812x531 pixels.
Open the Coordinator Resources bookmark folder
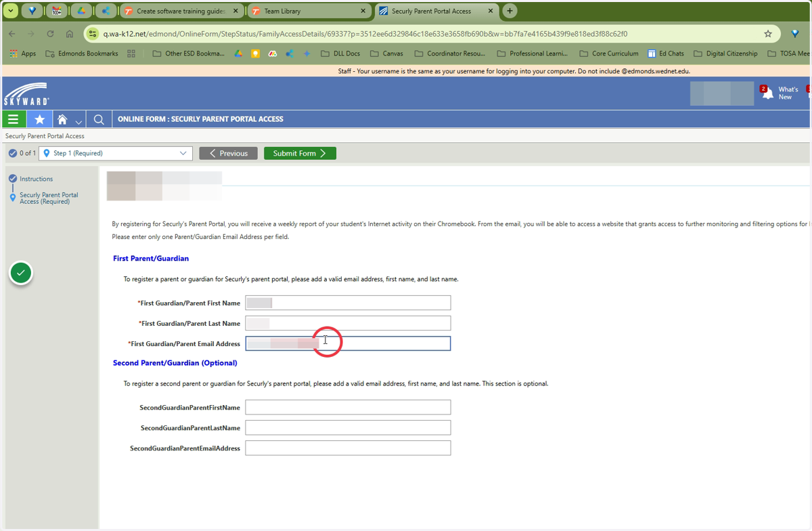click(450, 54)
